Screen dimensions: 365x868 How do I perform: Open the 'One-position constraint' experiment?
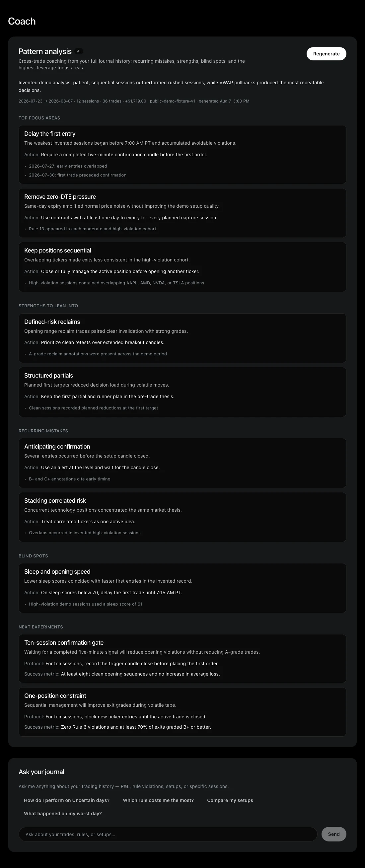[x=182, y=712]
